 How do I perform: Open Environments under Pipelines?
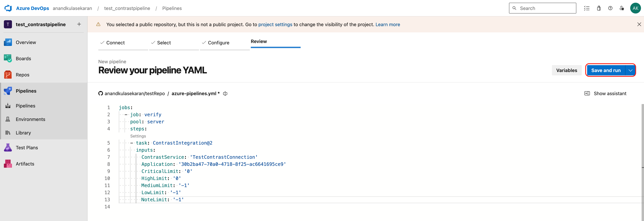[x=44, y=119]
